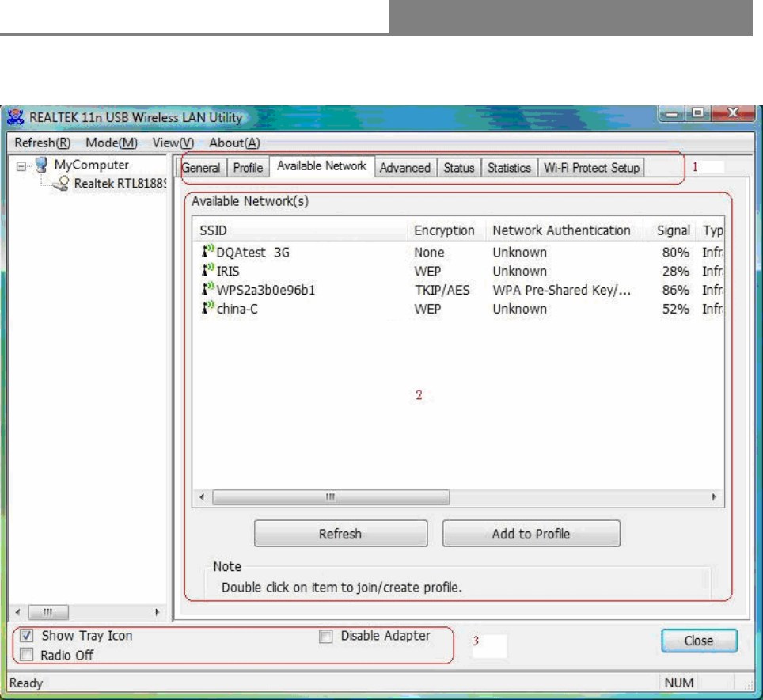This screenshot has height=700, width=763.
Task: Click the signal icon beside DQAtest 3G
Action: point(208,252)
